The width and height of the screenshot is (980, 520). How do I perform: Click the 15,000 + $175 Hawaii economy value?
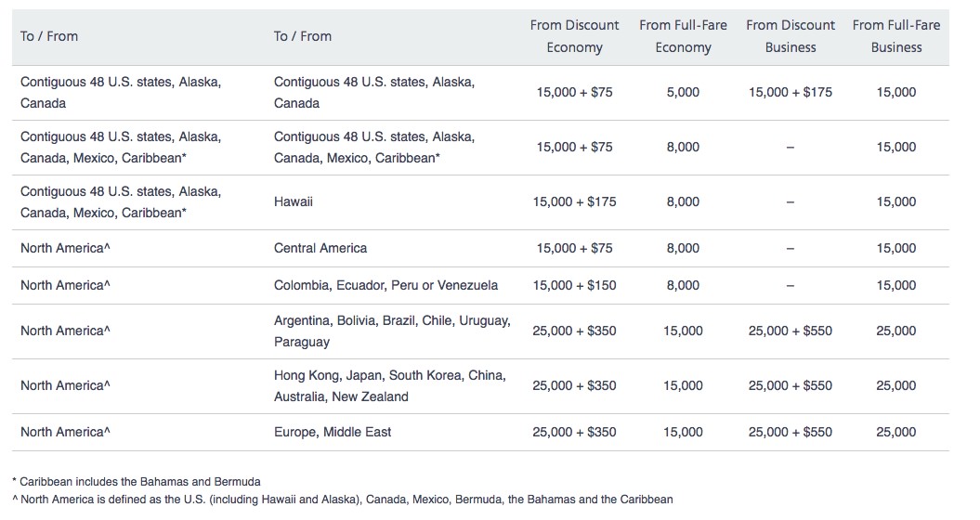coord(574,201)
